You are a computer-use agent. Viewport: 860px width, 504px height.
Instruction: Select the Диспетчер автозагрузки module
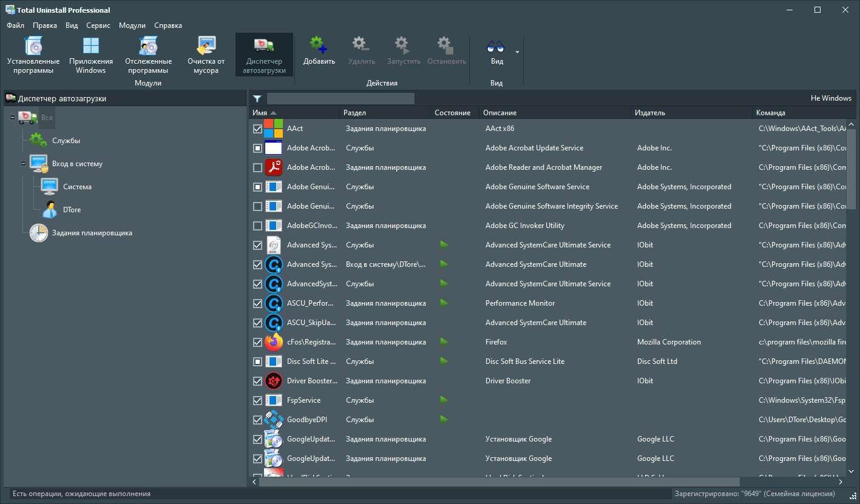[264, 55]
